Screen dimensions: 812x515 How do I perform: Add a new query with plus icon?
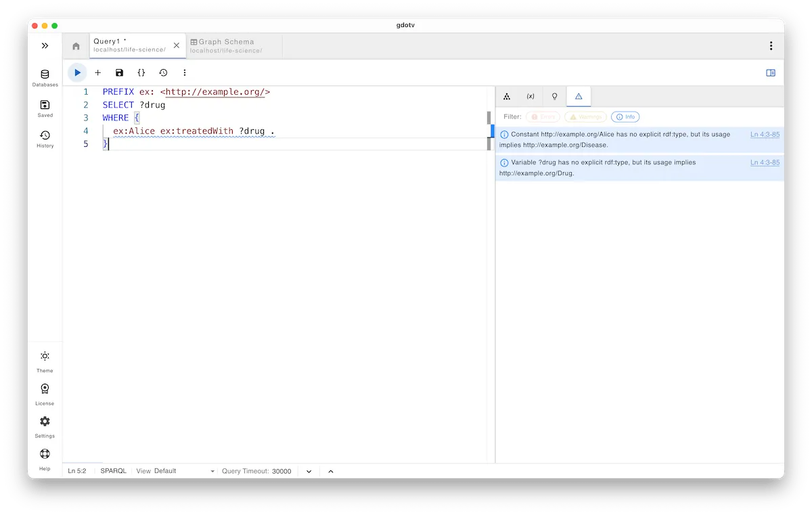click(97, 72)
